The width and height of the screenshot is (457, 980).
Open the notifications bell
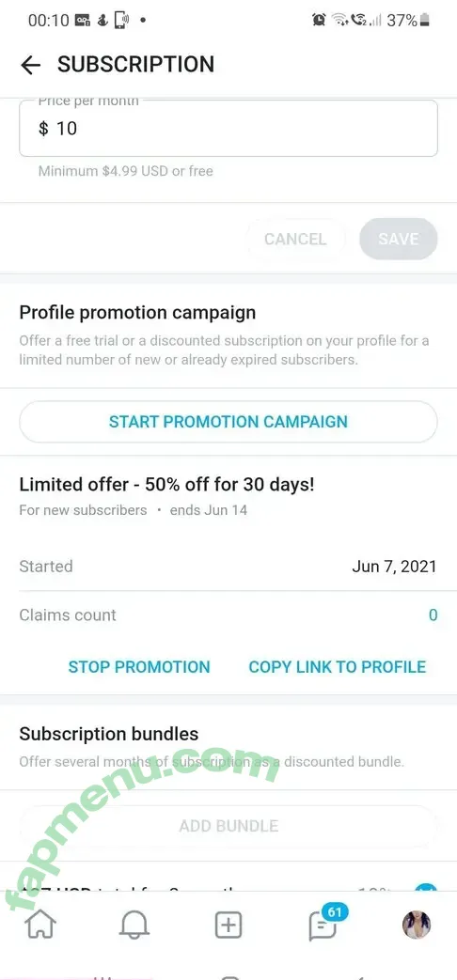coord(134,925)
